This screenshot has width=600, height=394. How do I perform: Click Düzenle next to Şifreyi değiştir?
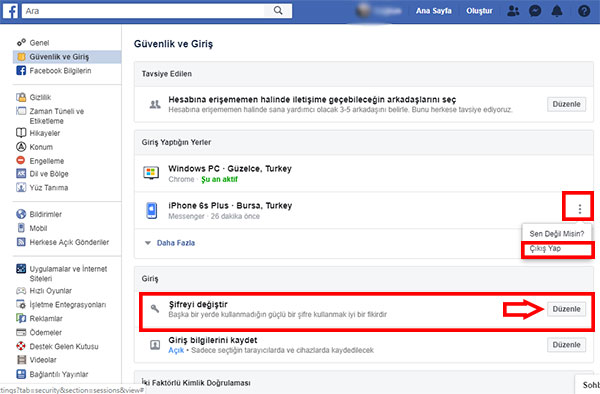566,309
